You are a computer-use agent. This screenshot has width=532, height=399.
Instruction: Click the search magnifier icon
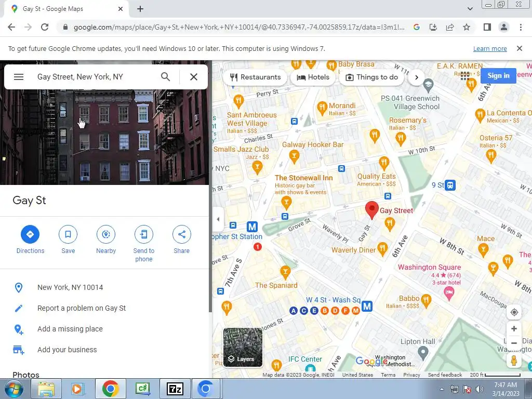166,77
